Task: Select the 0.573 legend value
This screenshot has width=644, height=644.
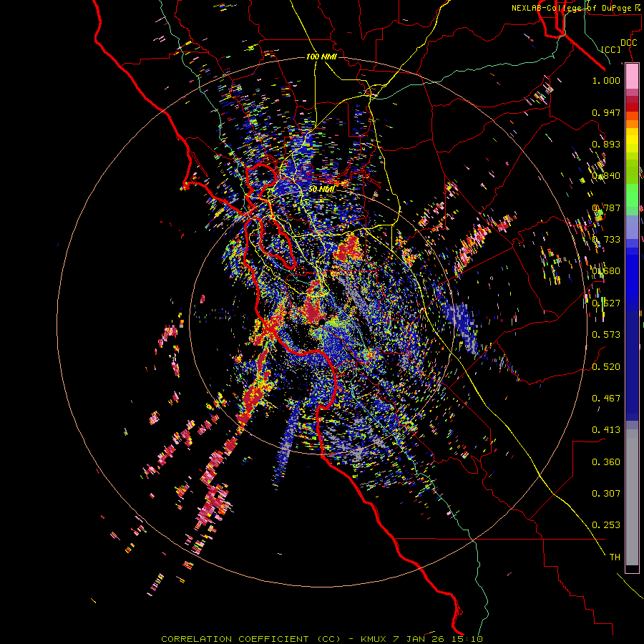Action: coord(606,334)
